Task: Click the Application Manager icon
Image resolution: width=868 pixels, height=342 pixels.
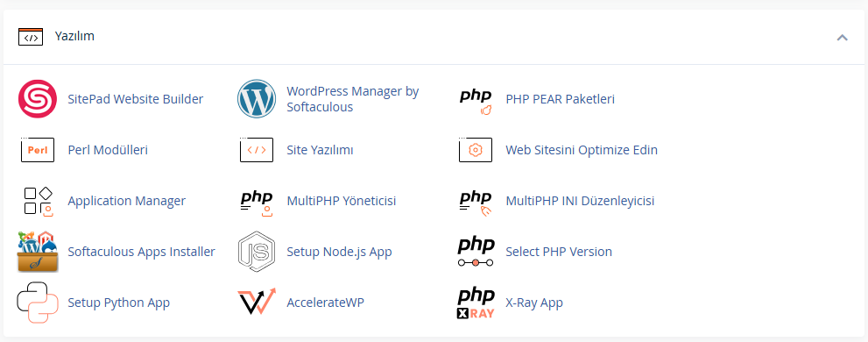Action: pos(38,201)
